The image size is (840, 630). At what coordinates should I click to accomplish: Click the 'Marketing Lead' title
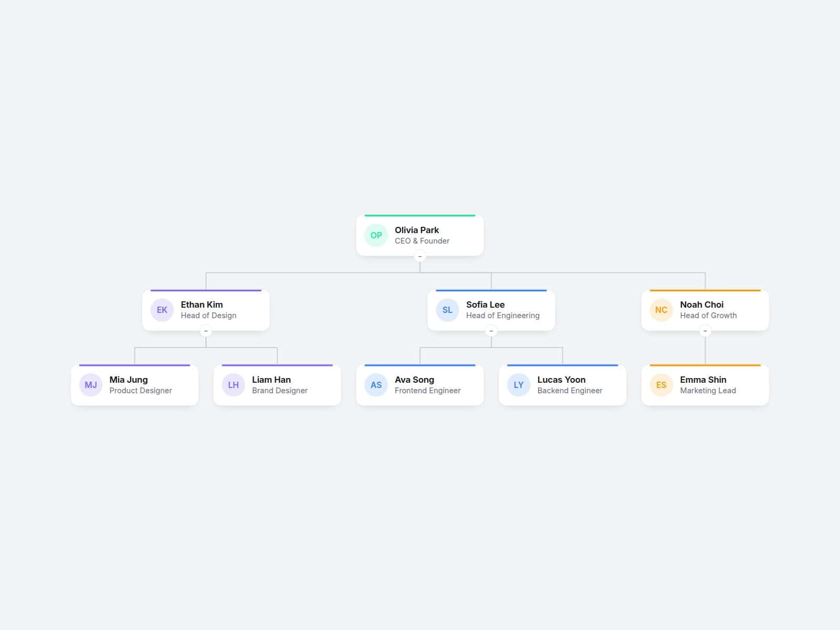708,391
